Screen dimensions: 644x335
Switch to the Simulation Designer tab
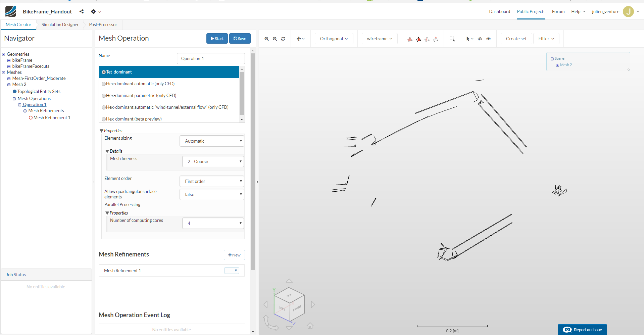pyautogui.click(x=60, y=25)
